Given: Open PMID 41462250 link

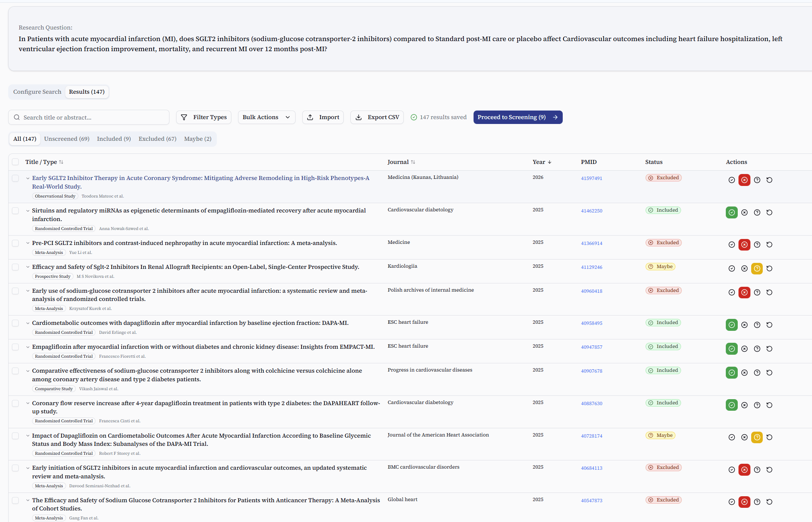Looking at the screenshot, I should [591, 211].
